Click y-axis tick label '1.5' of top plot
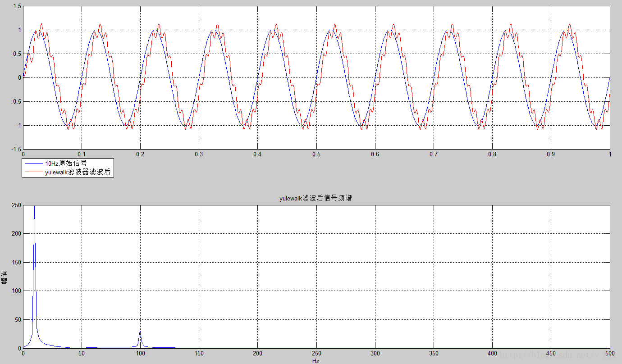Viewport: 622px width, 364px height. (17, 6)
